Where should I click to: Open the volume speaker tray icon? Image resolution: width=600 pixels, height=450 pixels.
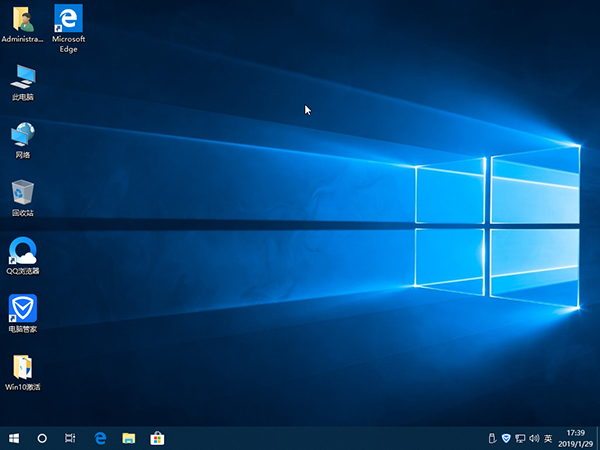[534, 438]
